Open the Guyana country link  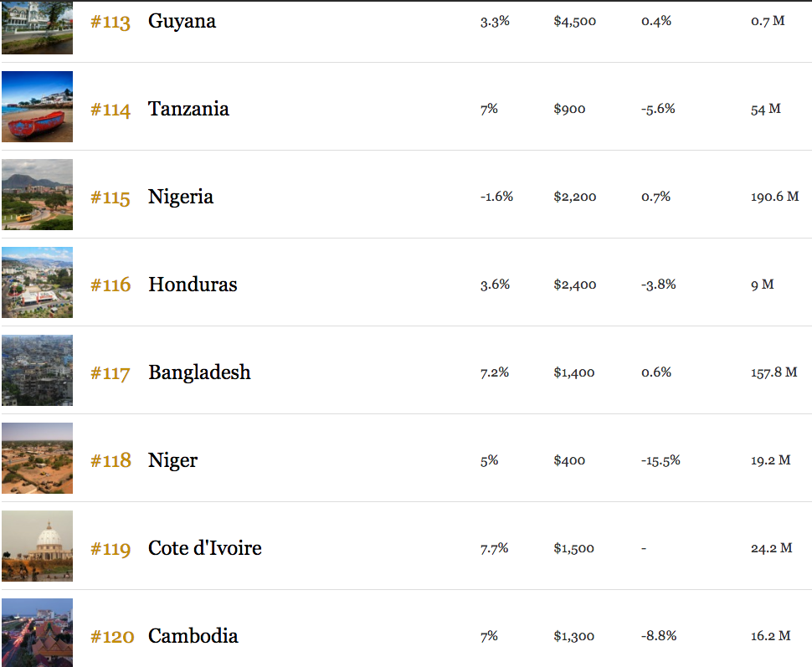[182, 22]
